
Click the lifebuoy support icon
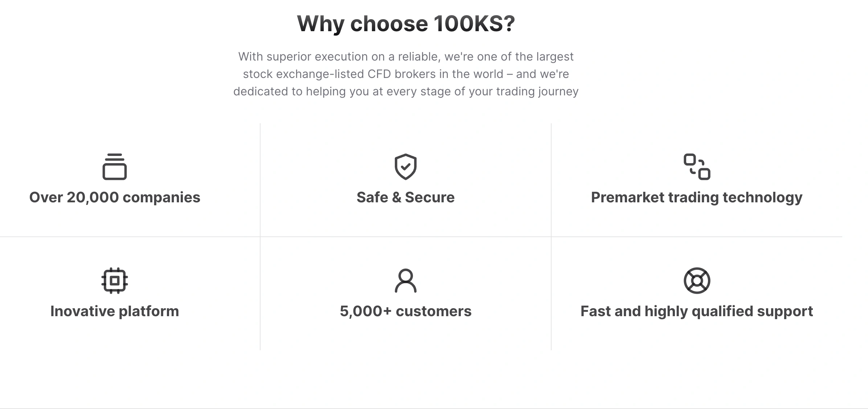pyautogui.click(x=697, y=281)
